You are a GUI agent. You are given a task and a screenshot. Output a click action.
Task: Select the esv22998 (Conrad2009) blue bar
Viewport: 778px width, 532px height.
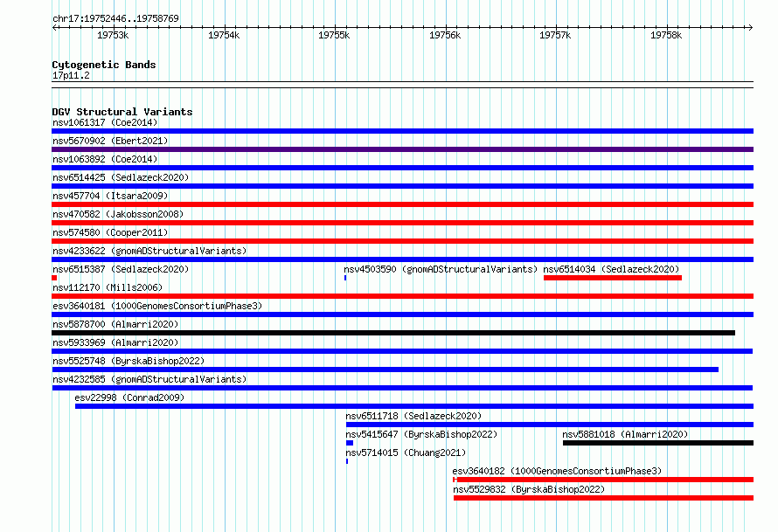(414, 406)
